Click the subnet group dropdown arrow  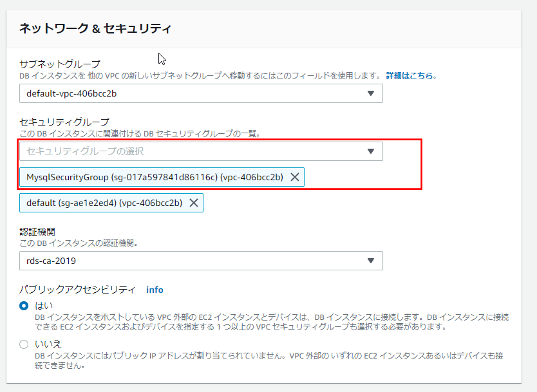371,93
